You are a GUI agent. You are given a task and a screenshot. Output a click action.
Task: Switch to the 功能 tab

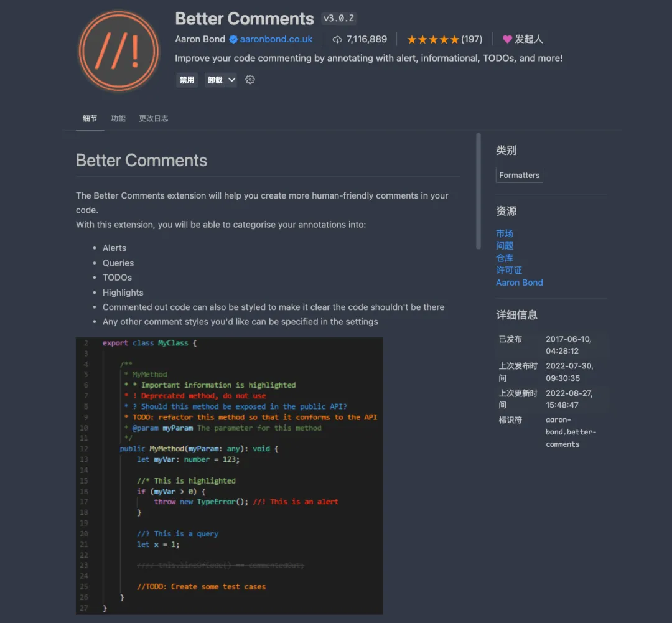(118, 118)
